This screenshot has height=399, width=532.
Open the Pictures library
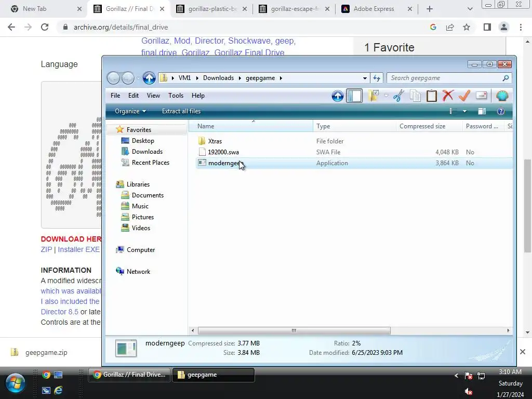tap(142, 217)
